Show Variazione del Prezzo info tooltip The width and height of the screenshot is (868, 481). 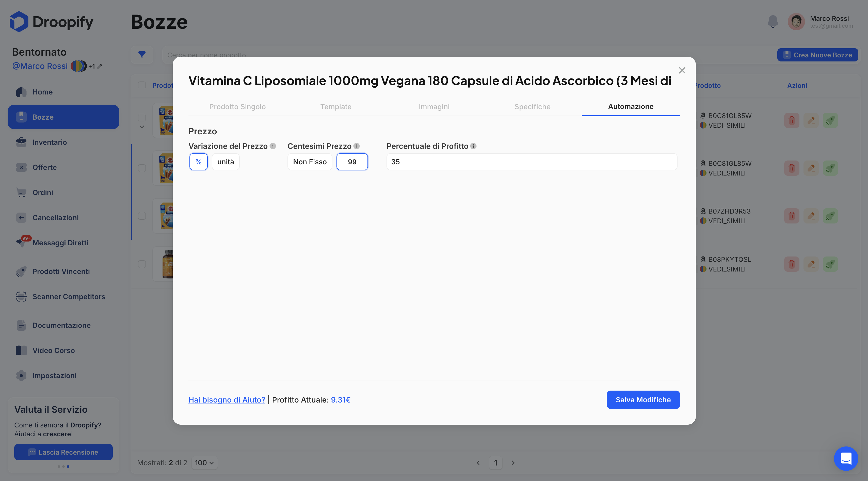(273, 146)
